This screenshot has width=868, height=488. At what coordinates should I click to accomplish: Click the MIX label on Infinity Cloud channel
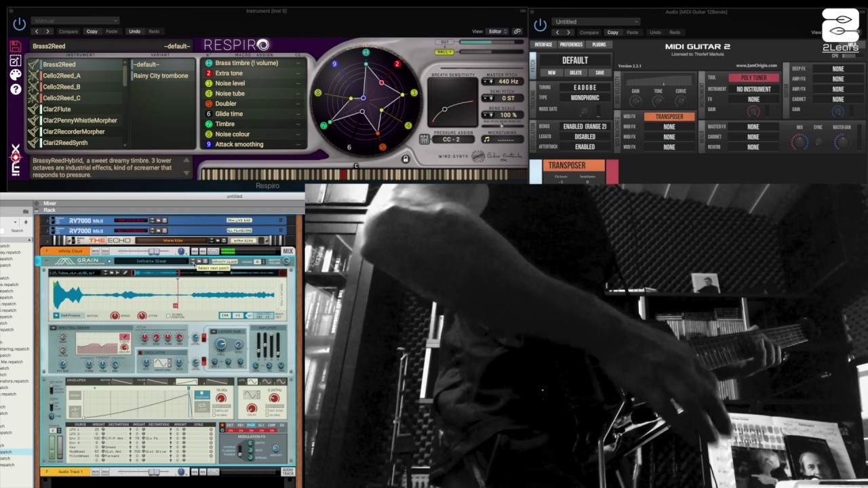(x=288, y=251)
